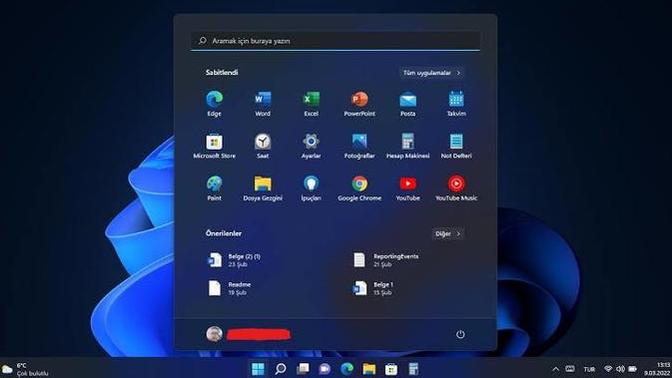The height and width of the screenshot is (378, 672).
Task: Click the touch keyboard tray icon
Action: [570, 369]
